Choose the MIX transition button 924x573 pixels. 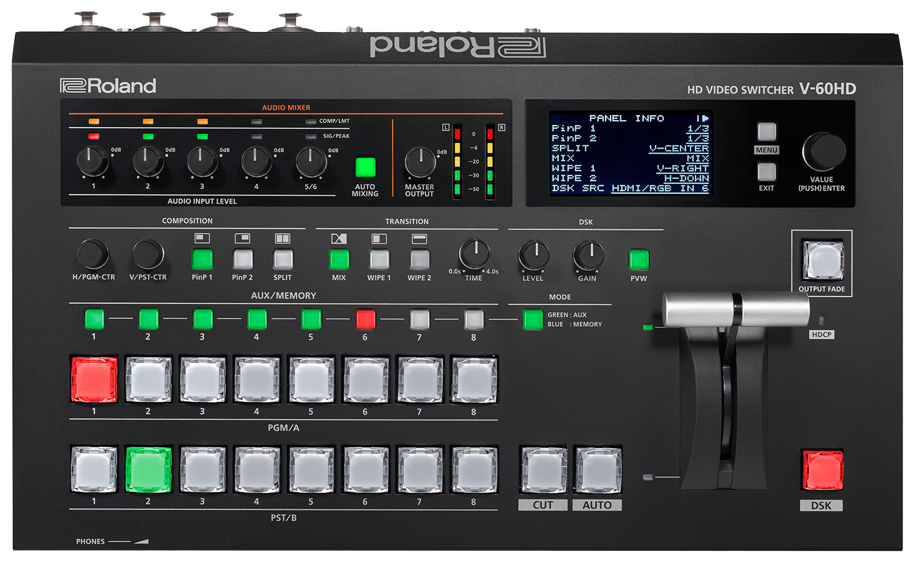339,260
